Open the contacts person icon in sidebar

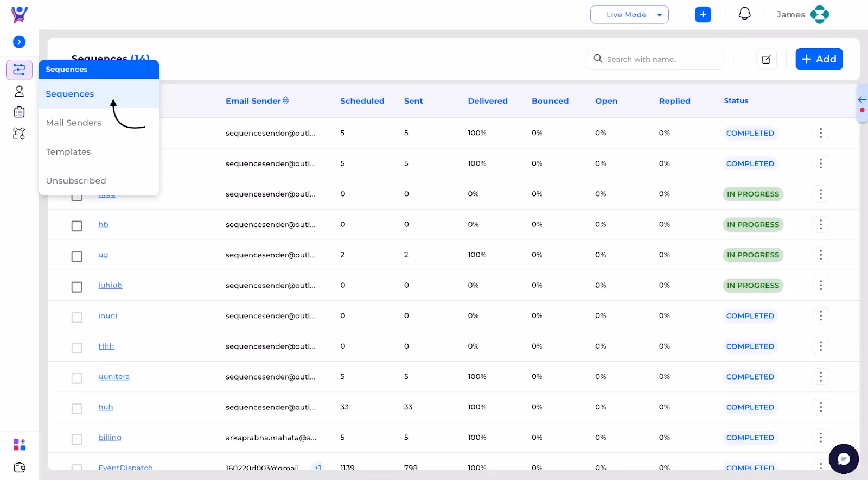click(19, 91)
